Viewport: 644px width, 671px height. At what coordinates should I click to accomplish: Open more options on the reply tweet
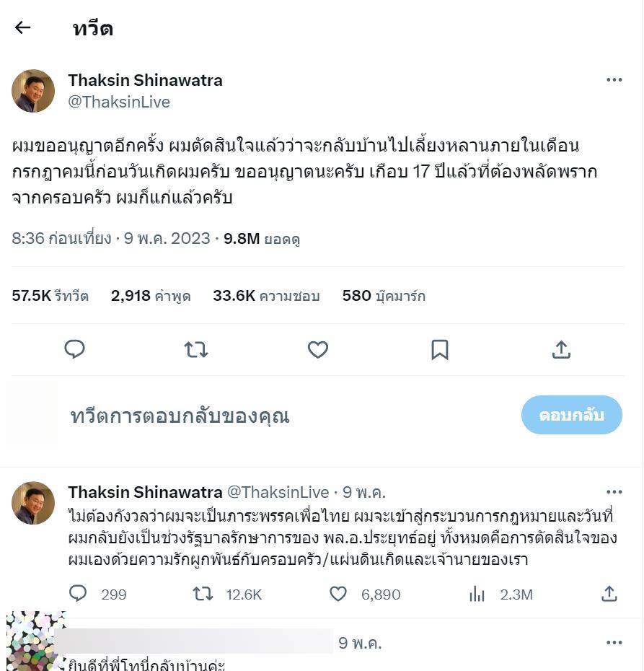pyautogui.click(x=614, y=642)
